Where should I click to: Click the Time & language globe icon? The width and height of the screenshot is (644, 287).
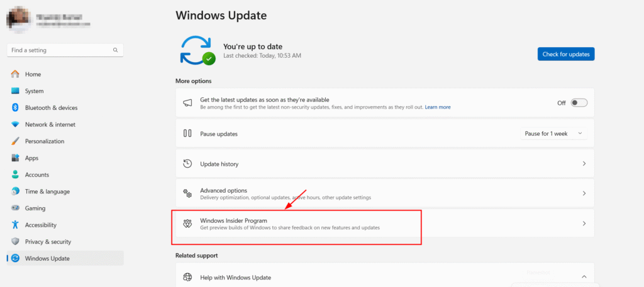click(15, 192)
